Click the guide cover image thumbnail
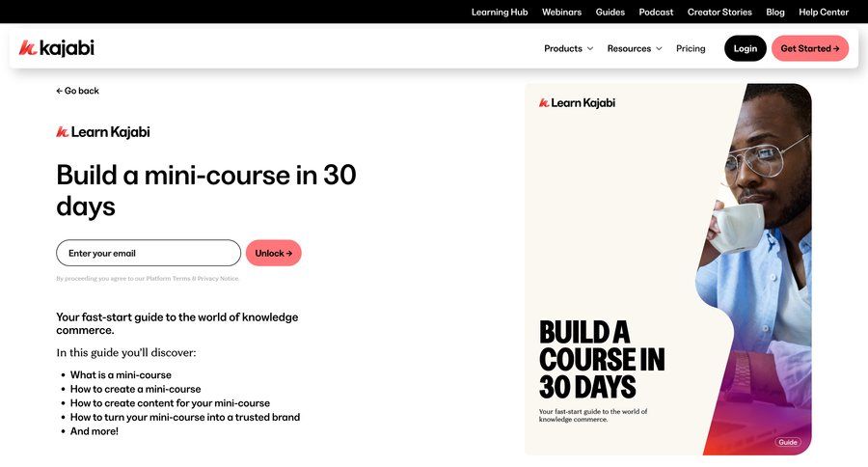868x467 pixels. coord(668,269)
